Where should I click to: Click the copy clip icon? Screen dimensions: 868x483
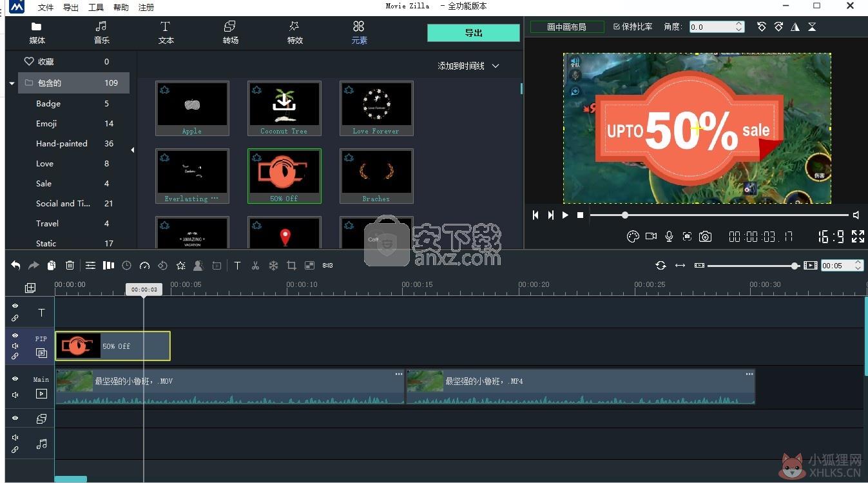[x=52, y=265]
